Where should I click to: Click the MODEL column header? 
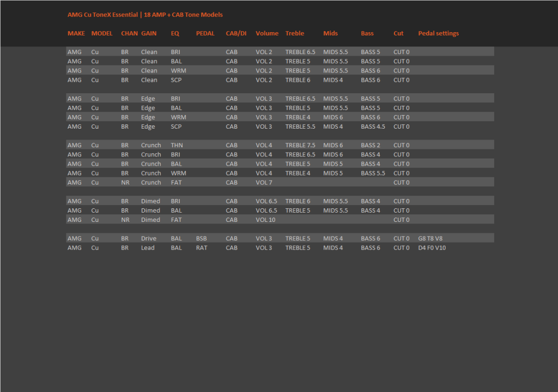[102, 33]
